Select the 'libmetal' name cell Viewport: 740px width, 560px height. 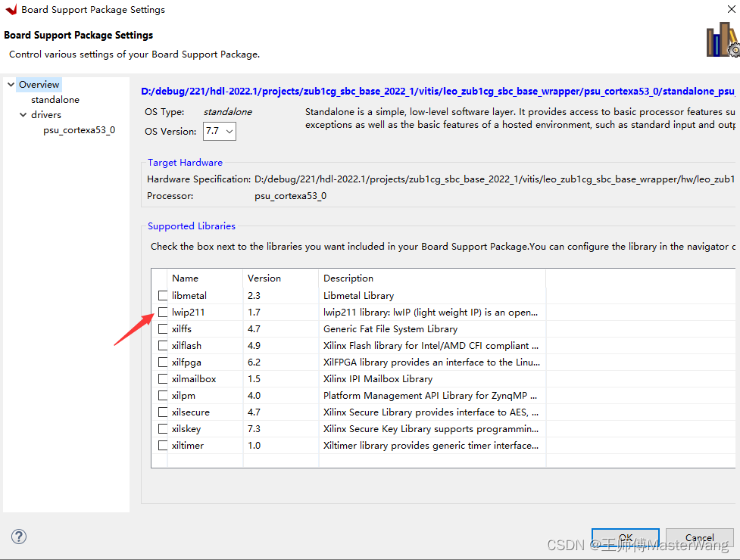click(x=189, y=296)
